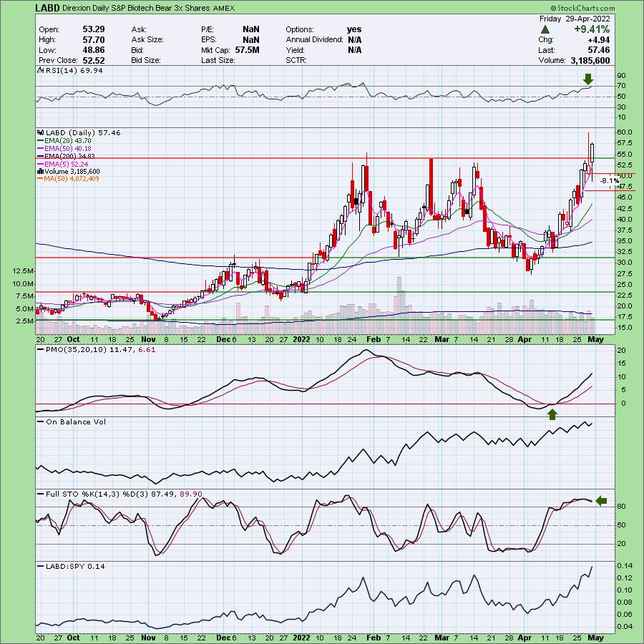Viewport: 644px width, 644px height.
Task: Click the 'Annual Dividend:' label
Action: click(314, 39)
